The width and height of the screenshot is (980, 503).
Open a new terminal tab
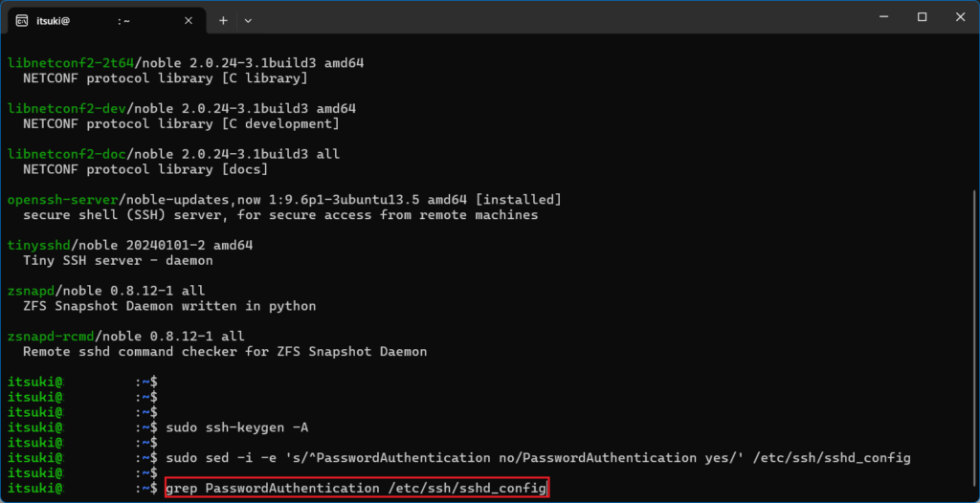[x=223, y=19]
